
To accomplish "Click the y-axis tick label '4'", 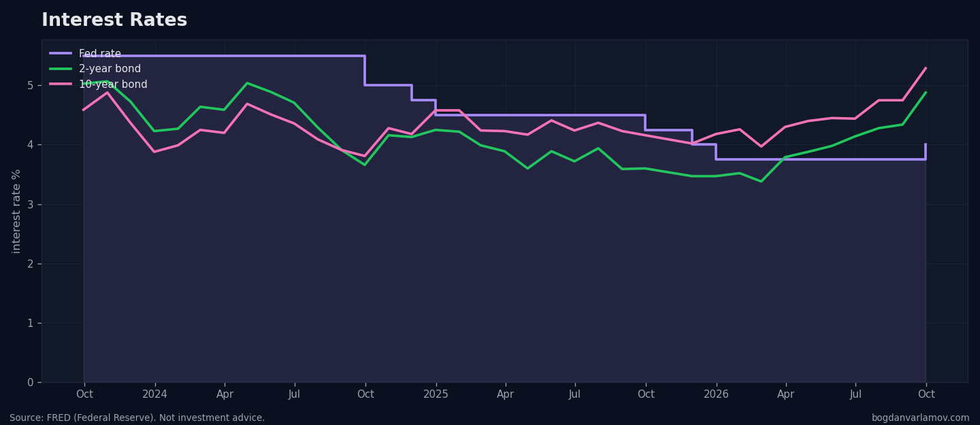I will (31, 145).
